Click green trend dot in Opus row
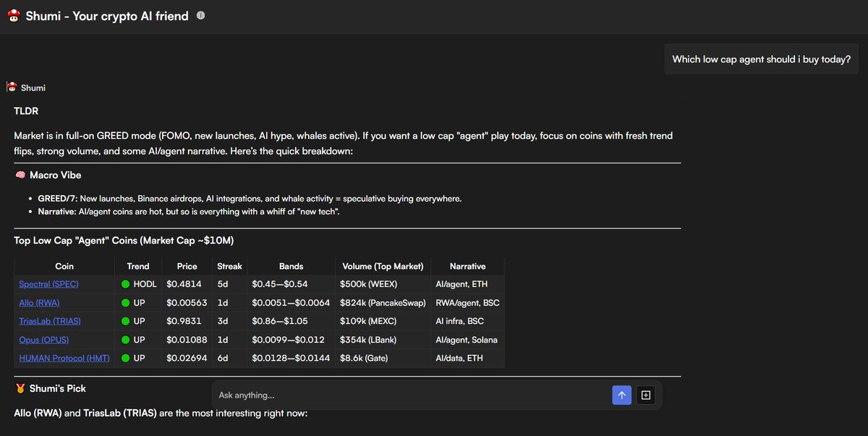 pyautogui.click(x=125, y=340)
